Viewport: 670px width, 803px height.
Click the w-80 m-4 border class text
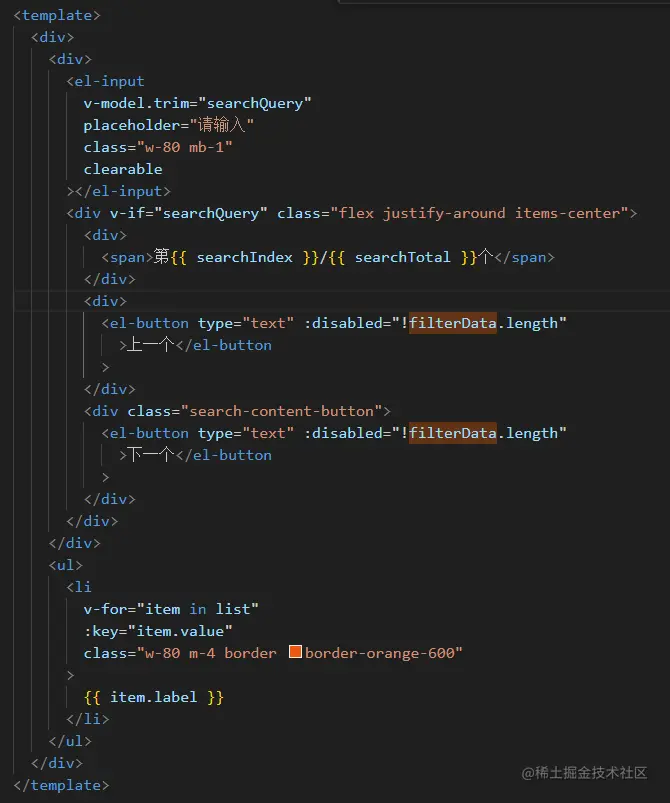tap(211, 653)
